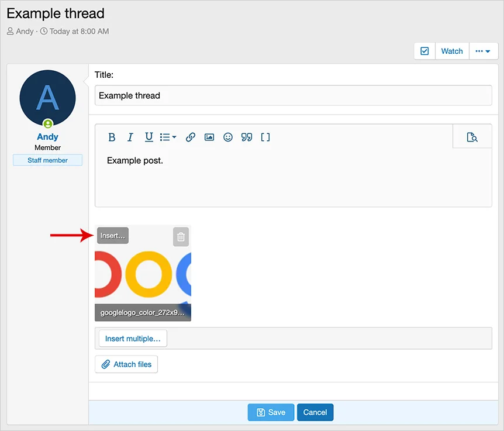Click the Title input field

coord(293,95)
